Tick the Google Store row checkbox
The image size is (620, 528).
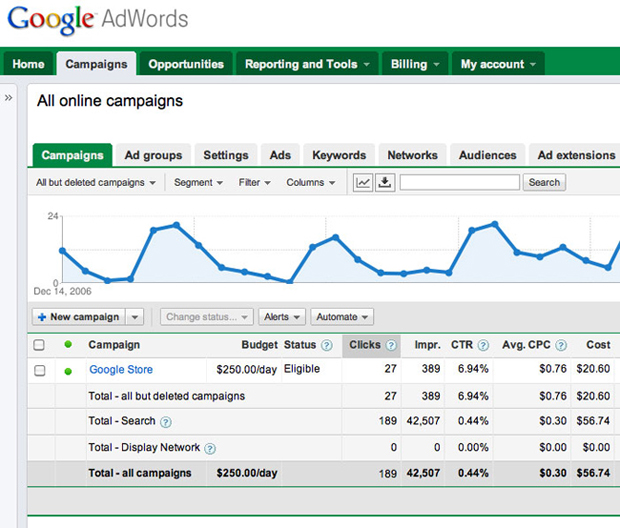[40, 371]
